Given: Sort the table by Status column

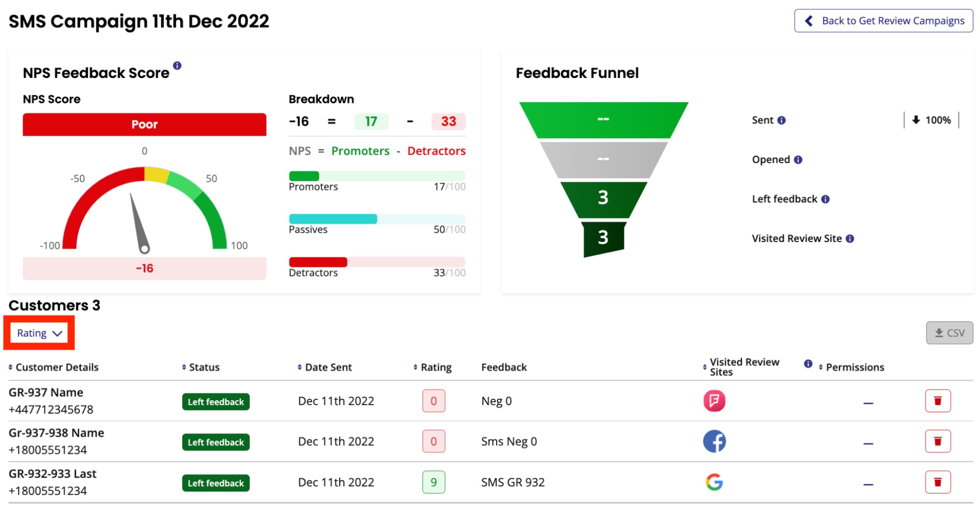Looking at the screenshot, I should [x=201, y=367].
